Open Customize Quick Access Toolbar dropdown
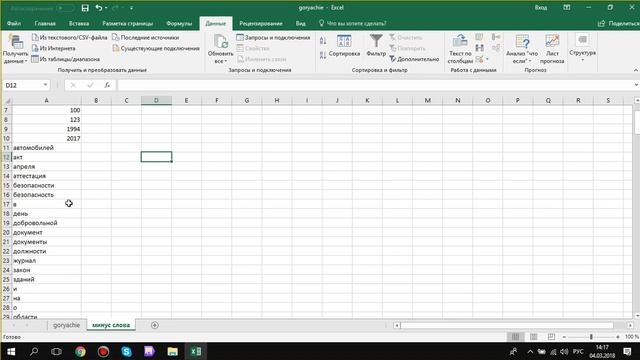Viewport: 640px width, 360px height. 131,8
